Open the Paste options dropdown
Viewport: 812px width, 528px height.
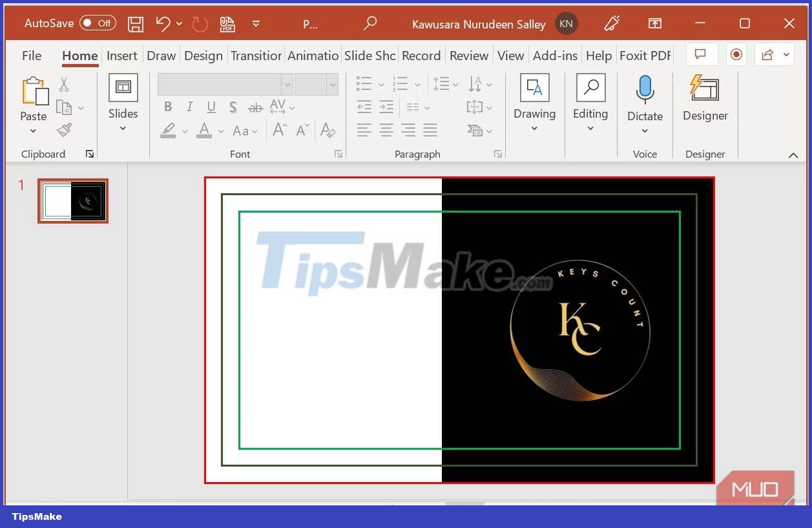click(33, 131)
